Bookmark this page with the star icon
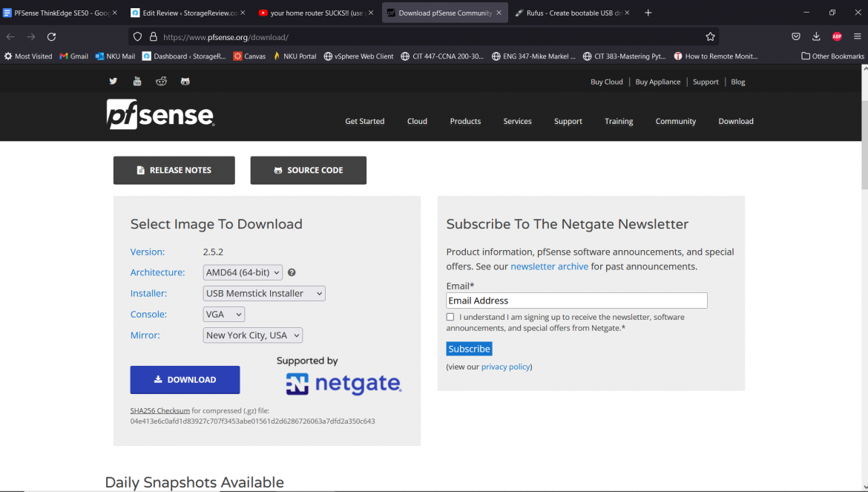Screen dimensions: 868x492 tap(710, 36)
